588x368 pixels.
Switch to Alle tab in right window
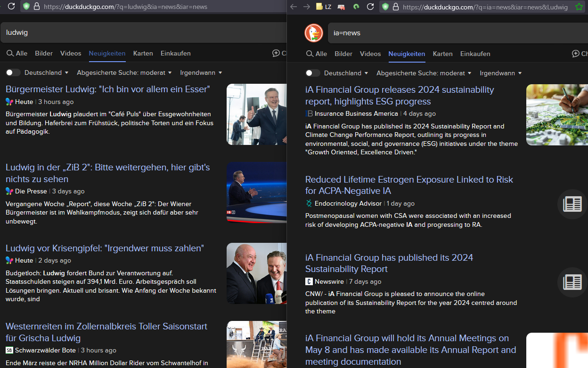317,54
